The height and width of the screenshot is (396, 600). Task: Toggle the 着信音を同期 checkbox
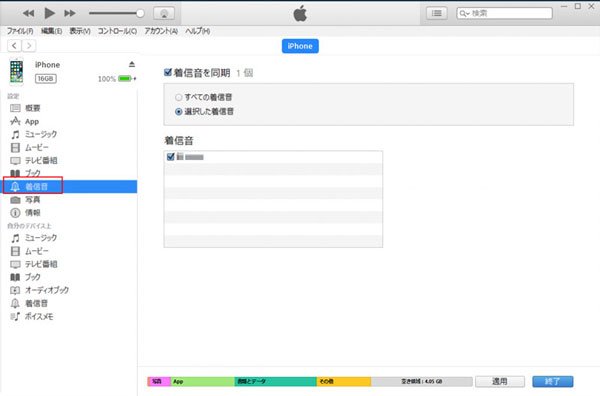[x=168, y=72]
